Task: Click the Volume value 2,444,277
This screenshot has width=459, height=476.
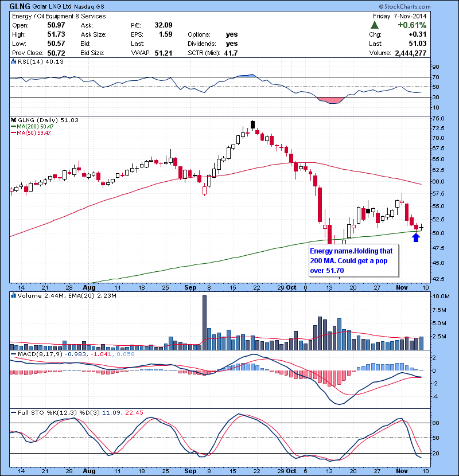Action: coord(410,53)
